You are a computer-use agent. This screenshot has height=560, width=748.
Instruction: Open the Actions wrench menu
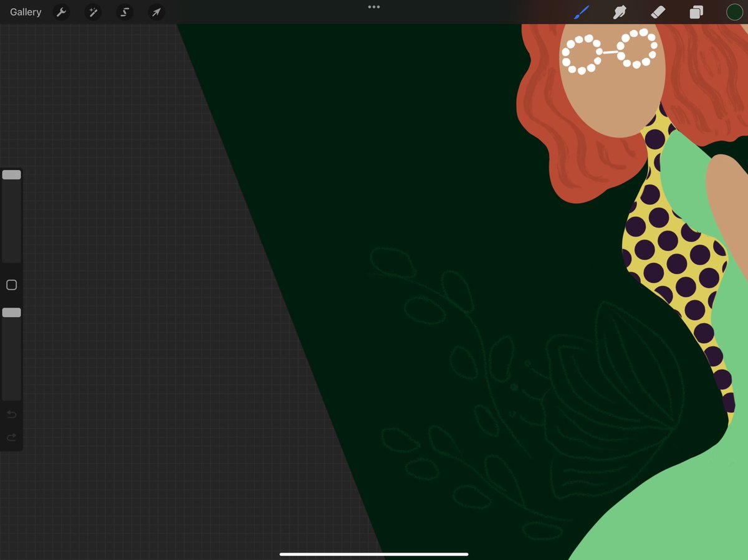(x=61, y=12)
